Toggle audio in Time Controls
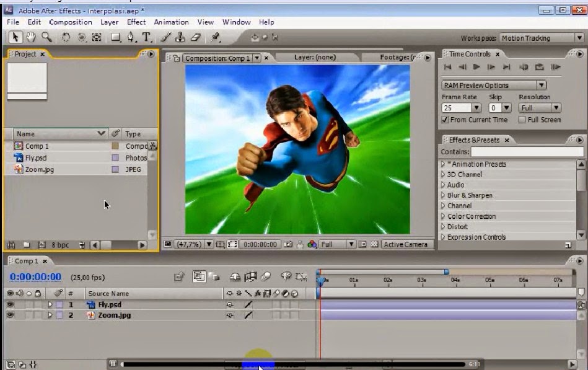 pyautogui.click(x=524, y=67)
